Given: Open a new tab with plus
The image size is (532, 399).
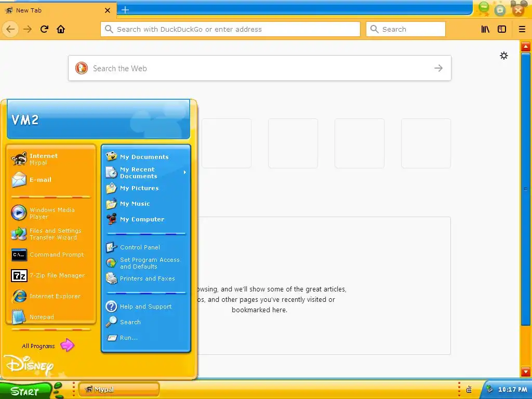Looking at the screenshot, I should [125, 10].
